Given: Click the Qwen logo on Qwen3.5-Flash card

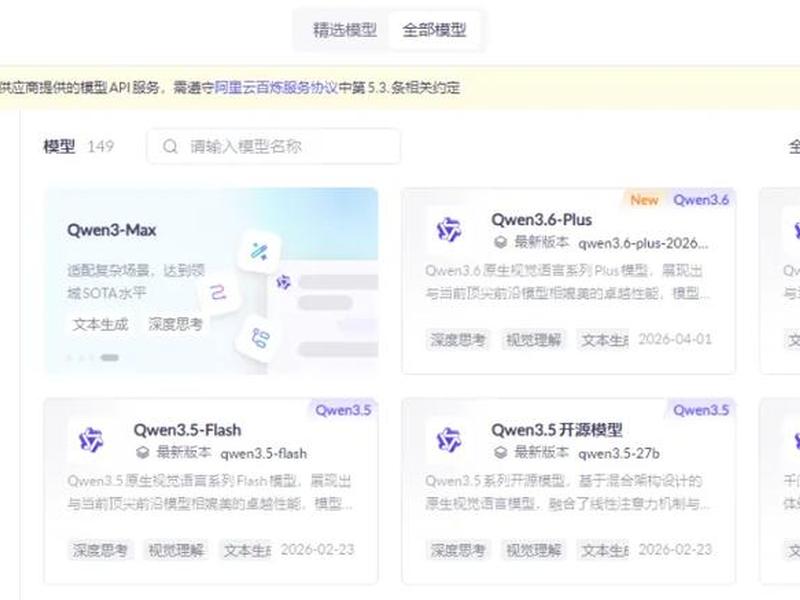Looking at the screenshot, I should click(x=91, y=440).
